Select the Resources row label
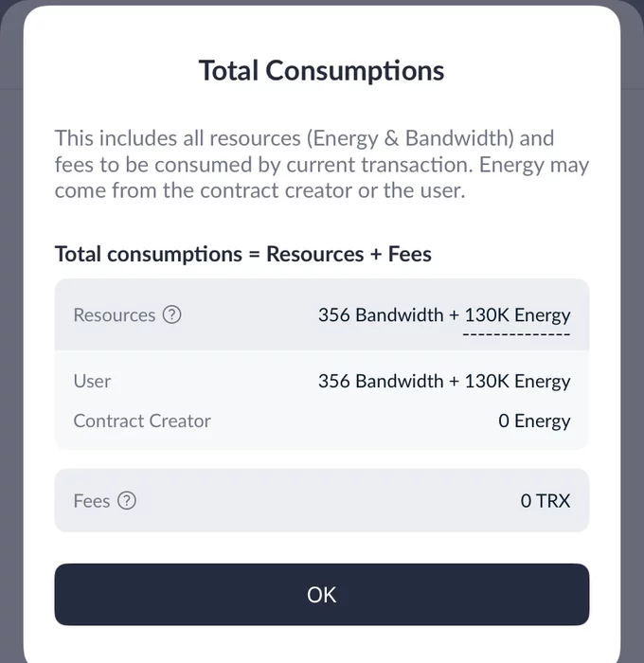The image size is (644, 663). coord(114,315)
